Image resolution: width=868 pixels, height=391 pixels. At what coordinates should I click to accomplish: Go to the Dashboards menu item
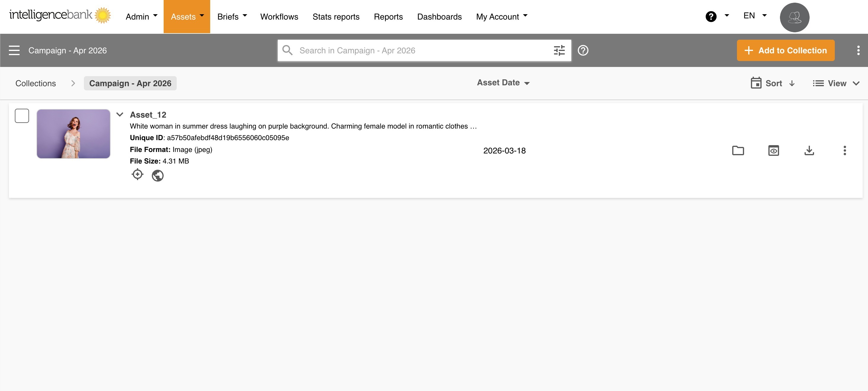439,17
